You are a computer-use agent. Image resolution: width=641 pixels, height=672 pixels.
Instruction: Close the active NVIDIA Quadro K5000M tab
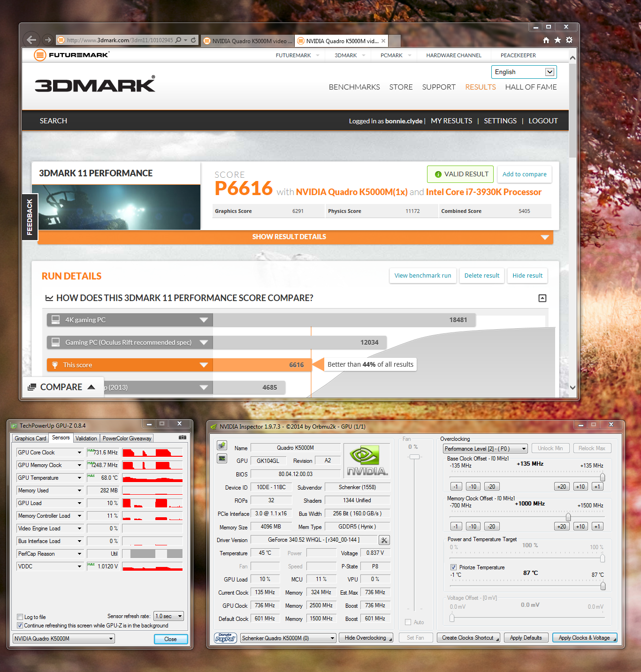click(x=383, y=41)
